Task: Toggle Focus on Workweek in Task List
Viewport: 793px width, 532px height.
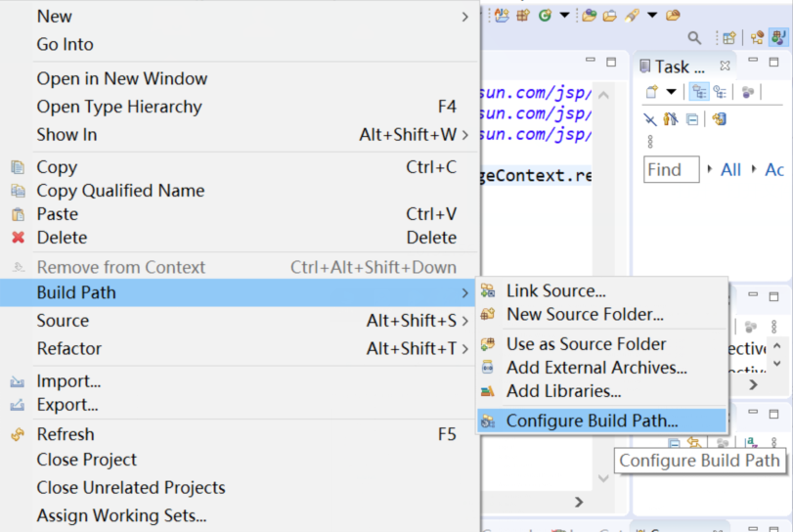Action: click(748, 92)
